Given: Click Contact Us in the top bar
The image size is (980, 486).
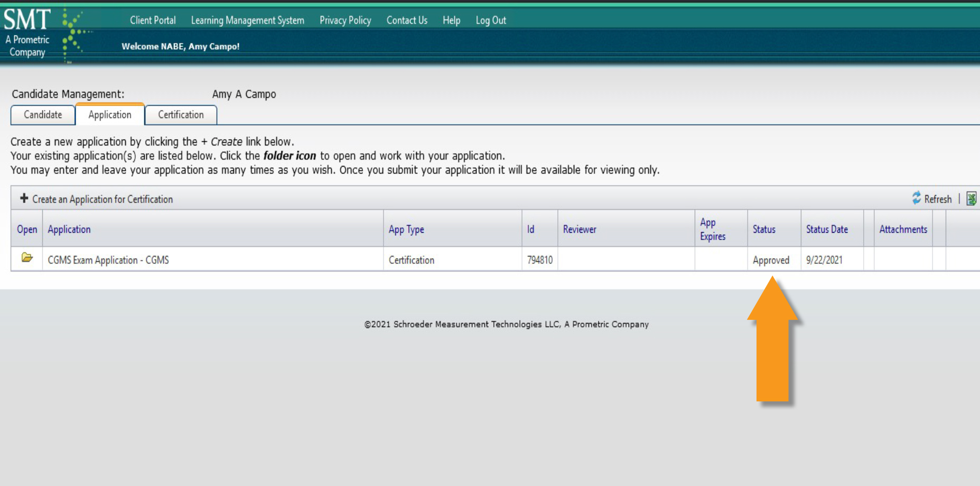Looking at the screenshot, I should coord(407,20).
